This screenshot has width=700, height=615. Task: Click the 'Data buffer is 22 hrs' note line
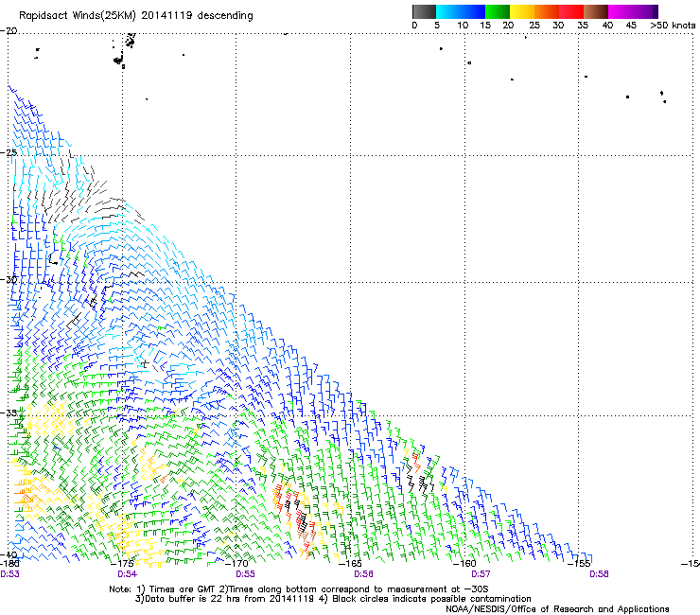click(x=333, y=599)
